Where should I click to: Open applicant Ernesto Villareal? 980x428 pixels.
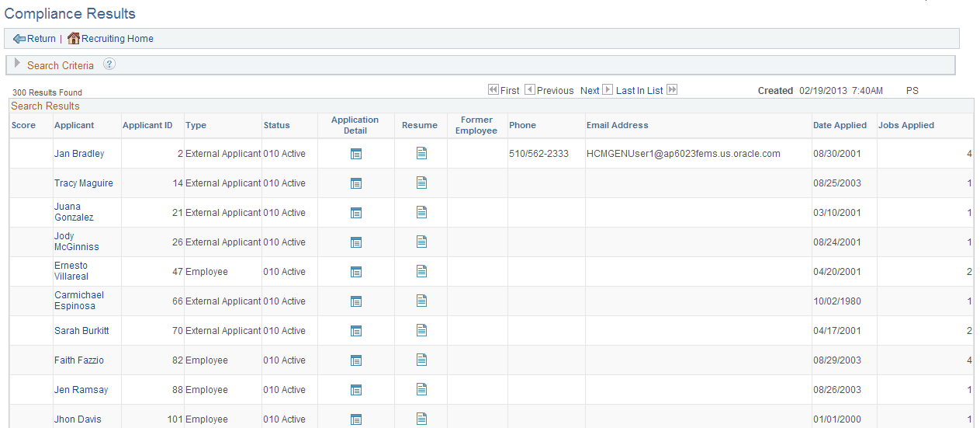[x=71, y=271]
